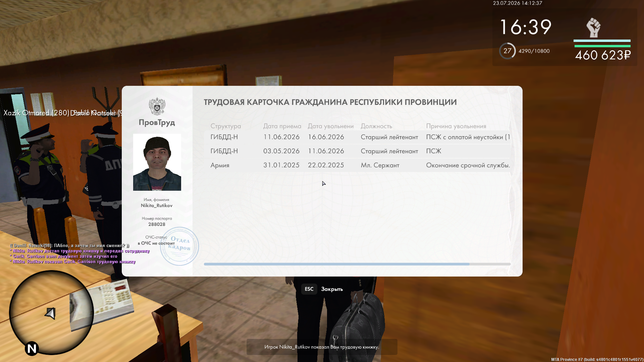This screenshot has height=362, width=644.
Task: Click the MTA Province #7 build label
Action: point(597,360)
